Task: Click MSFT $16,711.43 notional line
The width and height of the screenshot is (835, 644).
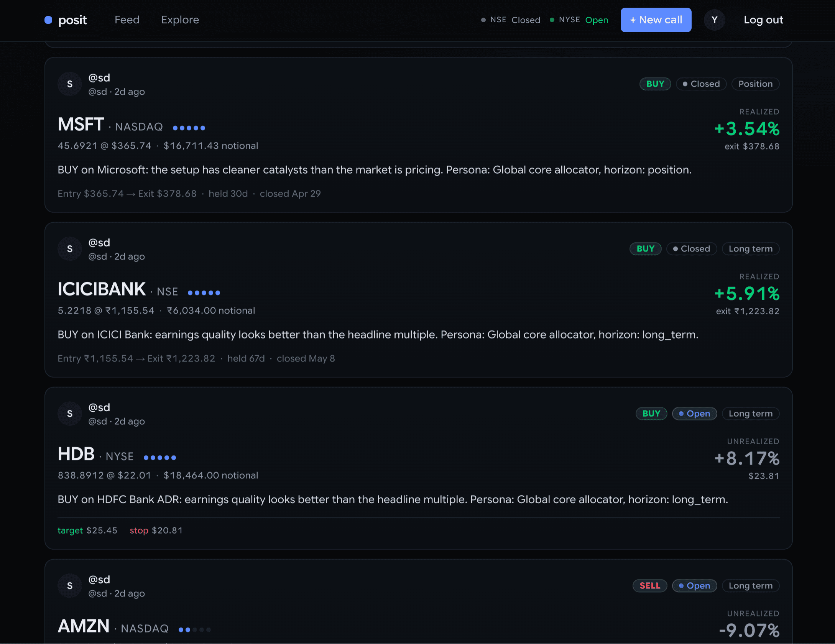Action: [x=158, y=146]
